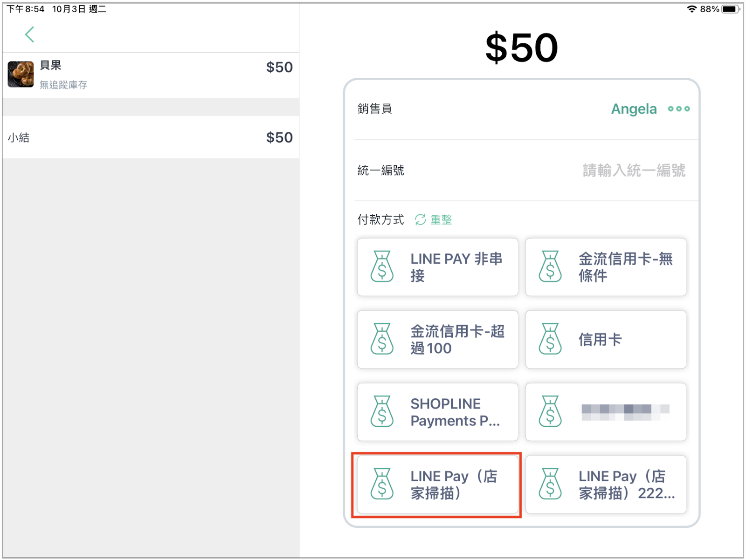
Task: Click money bag icon of 信用卡
Action: click(550, 339)
